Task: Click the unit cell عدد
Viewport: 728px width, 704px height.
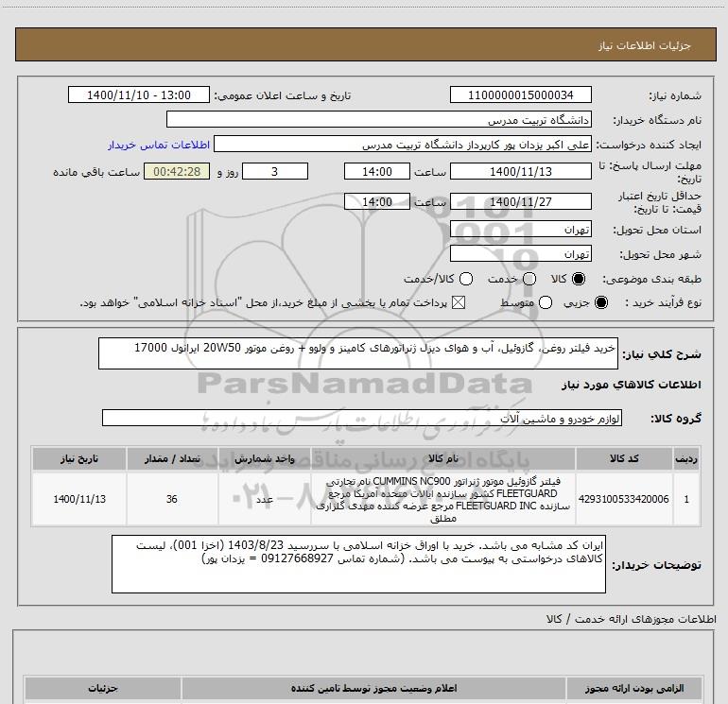Action: [x=264, y=499]
